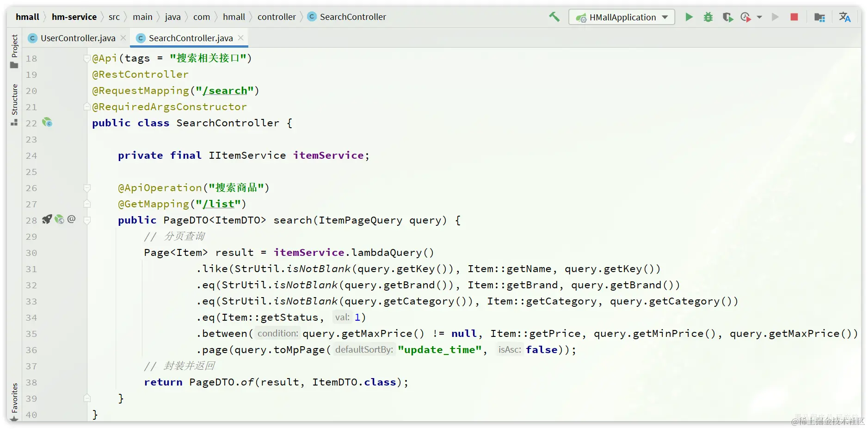The image size is (868, 429).
Task: Click the main breadcrumb
Action: pyautogui.click(x=142, y=17)
